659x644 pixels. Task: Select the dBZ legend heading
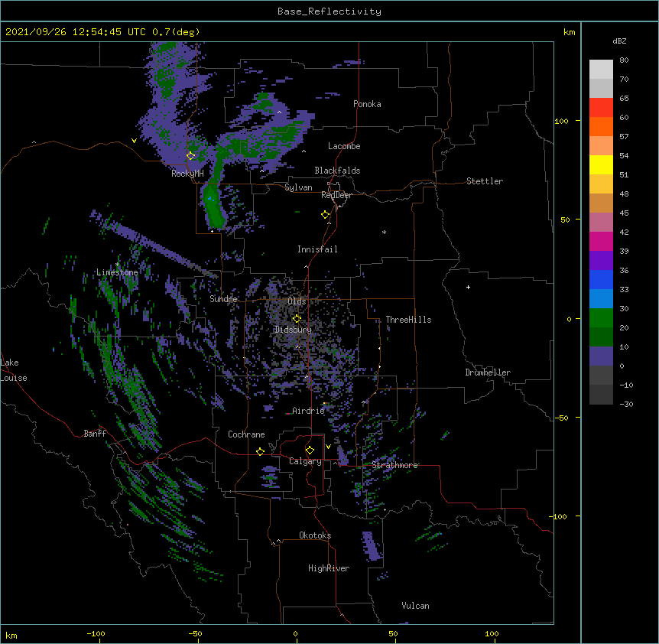click(x=619, y=41)
